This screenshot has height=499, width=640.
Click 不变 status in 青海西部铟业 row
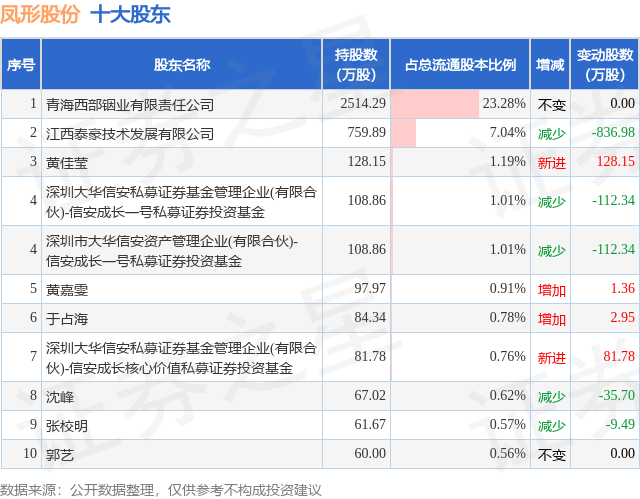pyautogui.click(x=551, y=105)
